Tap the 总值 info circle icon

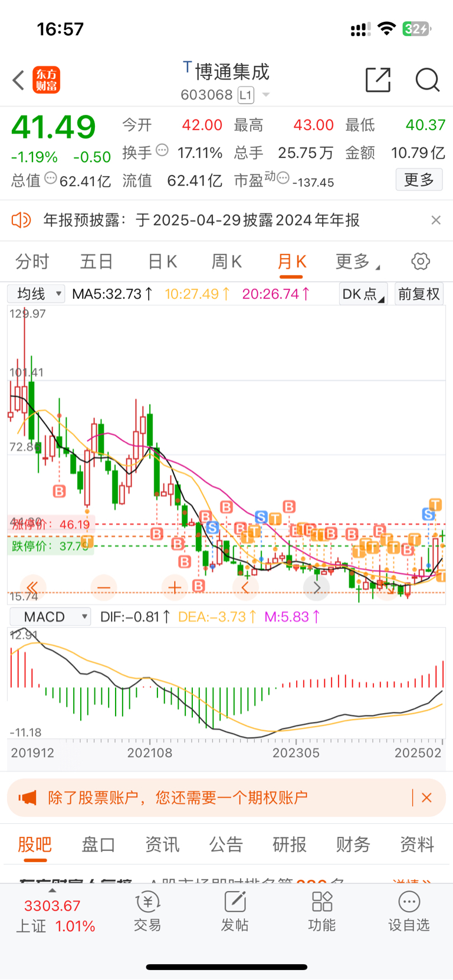[x=51, y=177]
